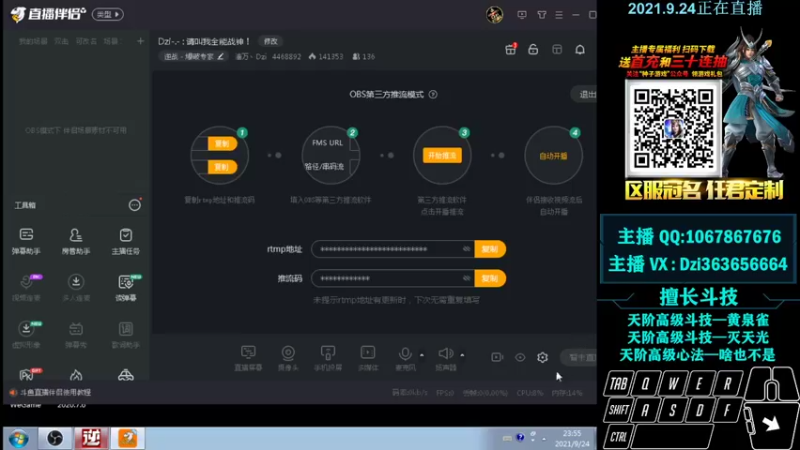Click 修改 to edit room title
This screenshot has width=800, height=450.
tap(271, 41)
